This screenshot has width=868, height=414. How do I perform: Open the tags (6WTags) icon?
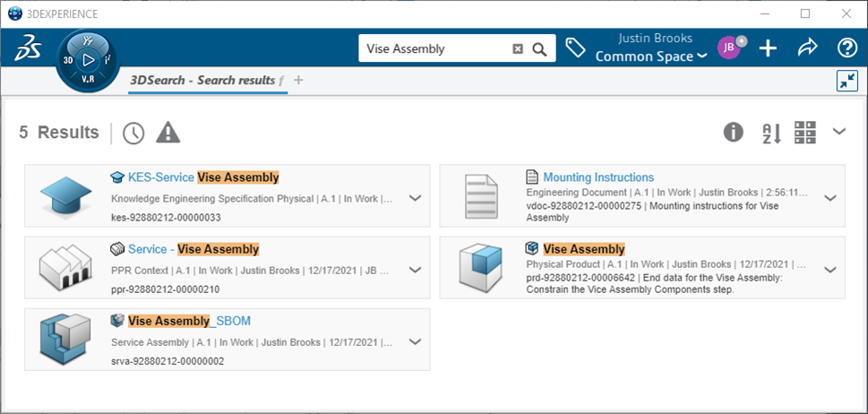point(574,48)
